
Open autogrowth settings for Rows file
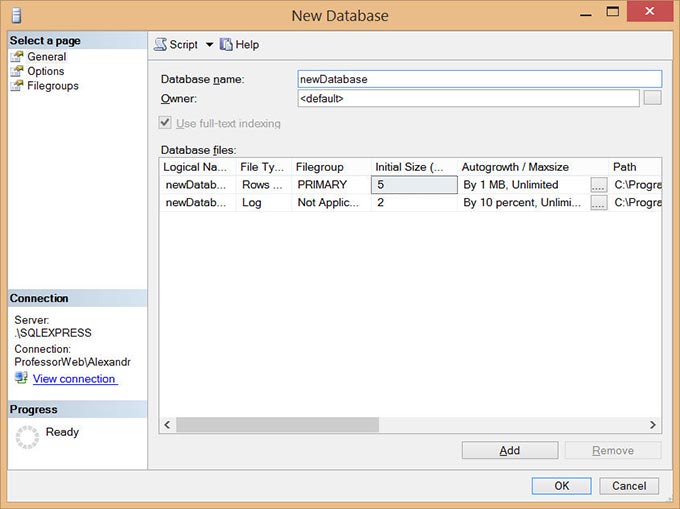(599, 185)
